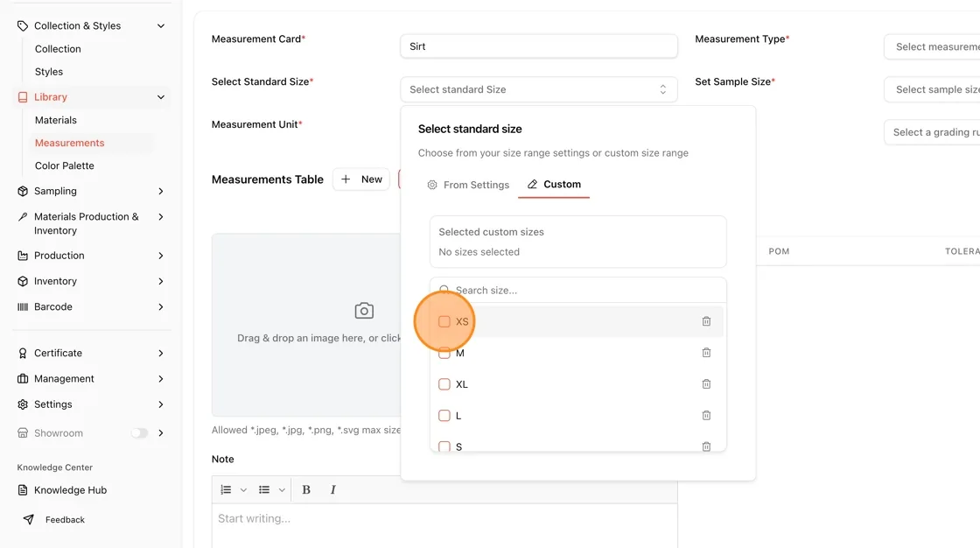980x548 pixels.
Task: Click the New measurement button
Action: click(x=361, y=179)
